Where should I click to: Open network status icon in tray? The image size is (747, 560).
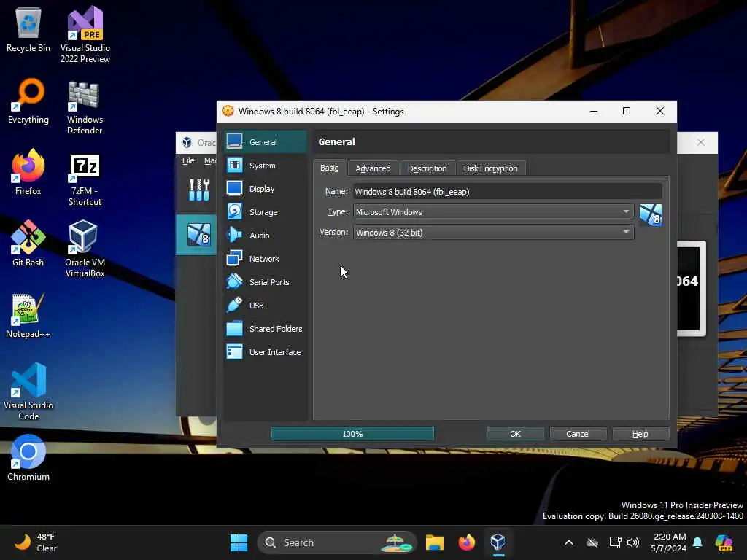pos(615,542)
